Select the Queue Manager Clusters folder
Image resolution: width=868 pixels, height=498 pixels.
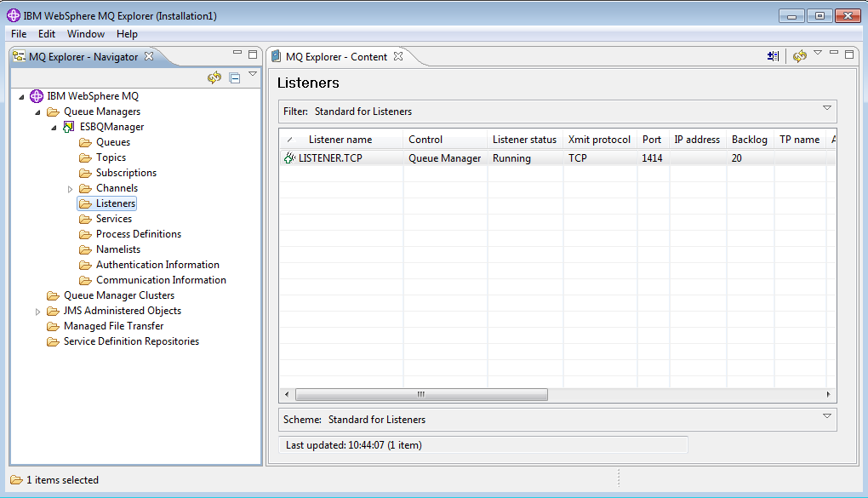(x=118, y=295)
